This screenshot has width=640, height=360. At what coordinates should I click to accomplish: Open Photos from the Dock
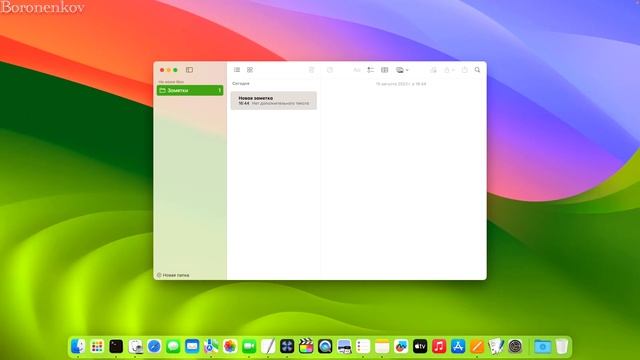point(230,346)
